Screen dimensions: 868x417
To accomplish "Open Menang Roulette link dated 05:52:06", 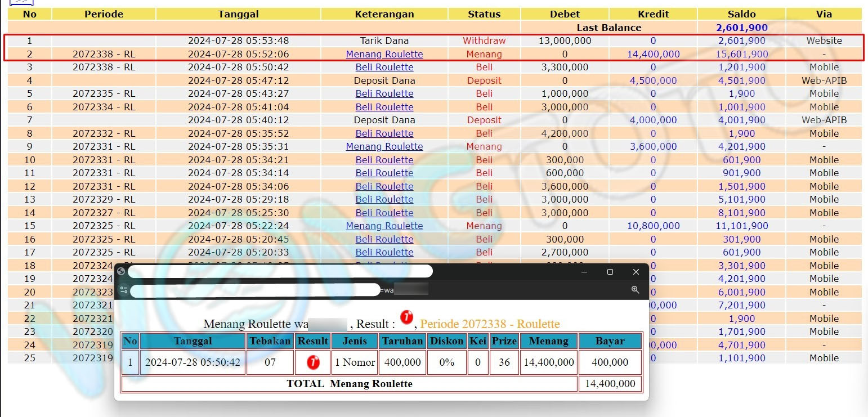I will (384, 54).
